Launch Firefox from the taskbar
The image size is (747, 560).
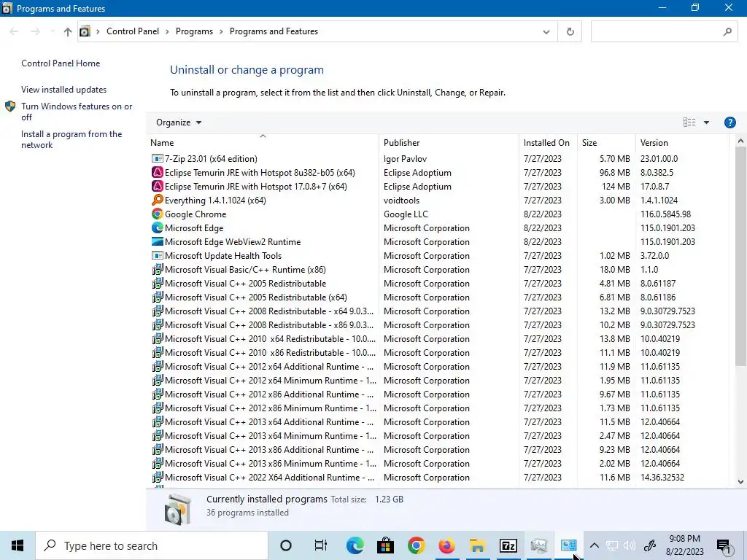(446, 545)
